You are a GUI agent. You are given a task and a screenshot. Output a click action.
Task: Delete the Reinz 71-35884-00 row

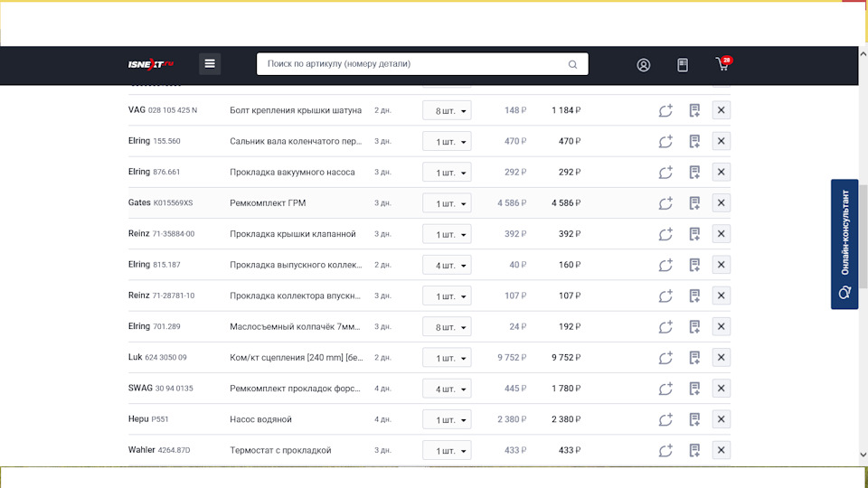tap(721, 234)
